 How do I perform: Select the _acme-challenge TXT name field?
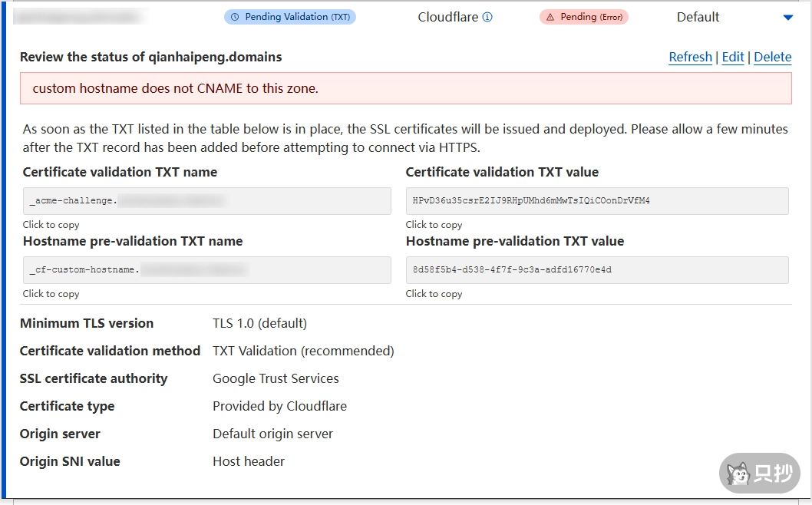click(206, 201)
